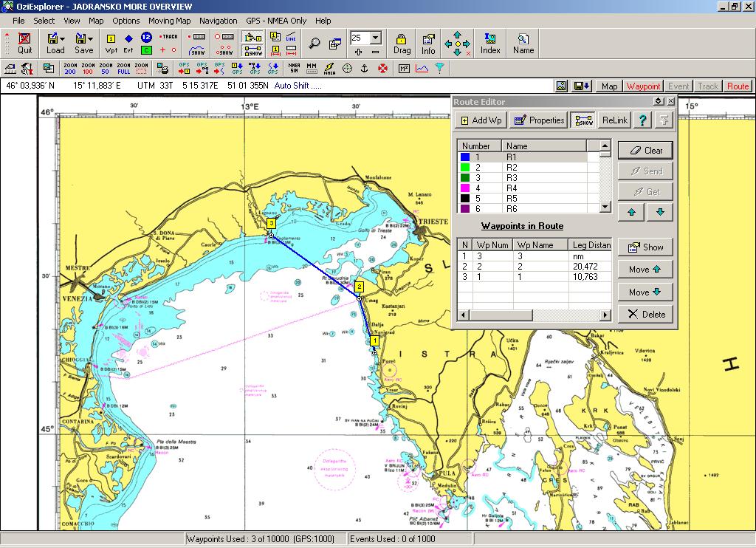Click the Clear route button
This screenshot has height=548, width=756.
click(x=645, y=151)
